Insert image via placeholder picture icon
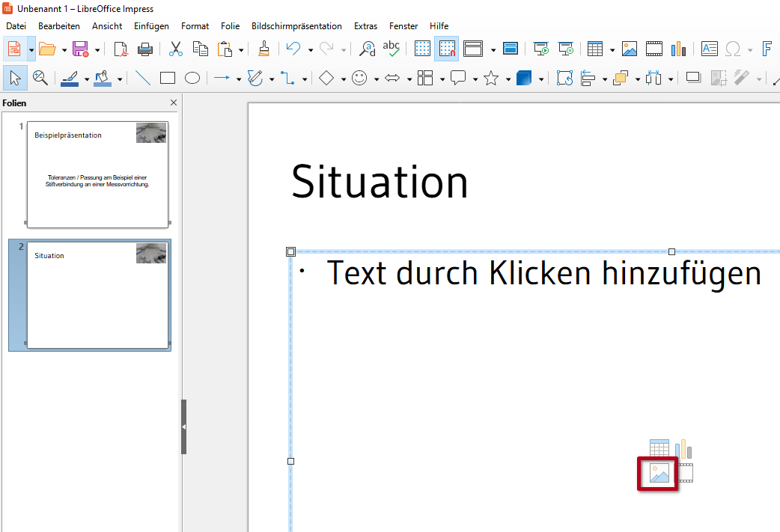Screen dimensions: 780x532 659,473
